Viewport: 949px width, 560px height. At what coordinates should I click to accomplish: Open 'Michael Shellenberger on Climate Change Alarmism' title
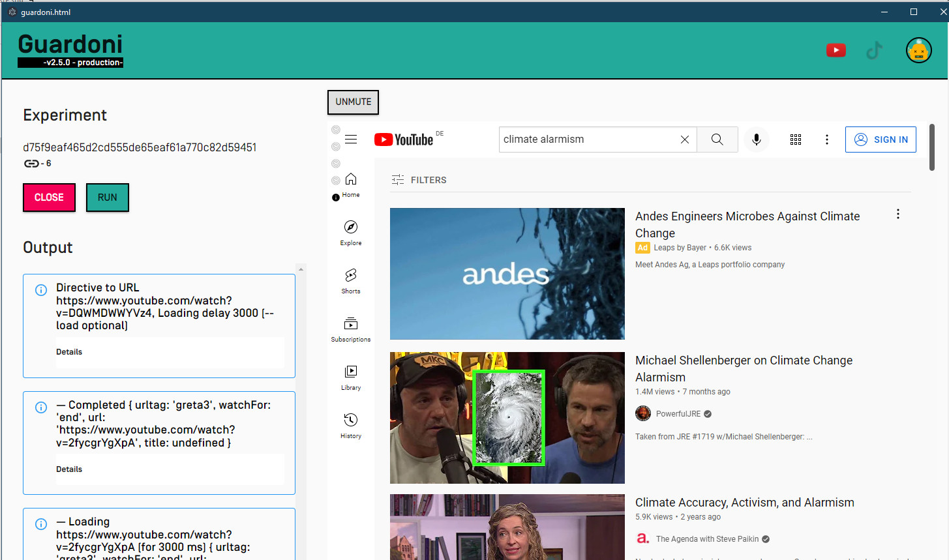pos(744,369)
